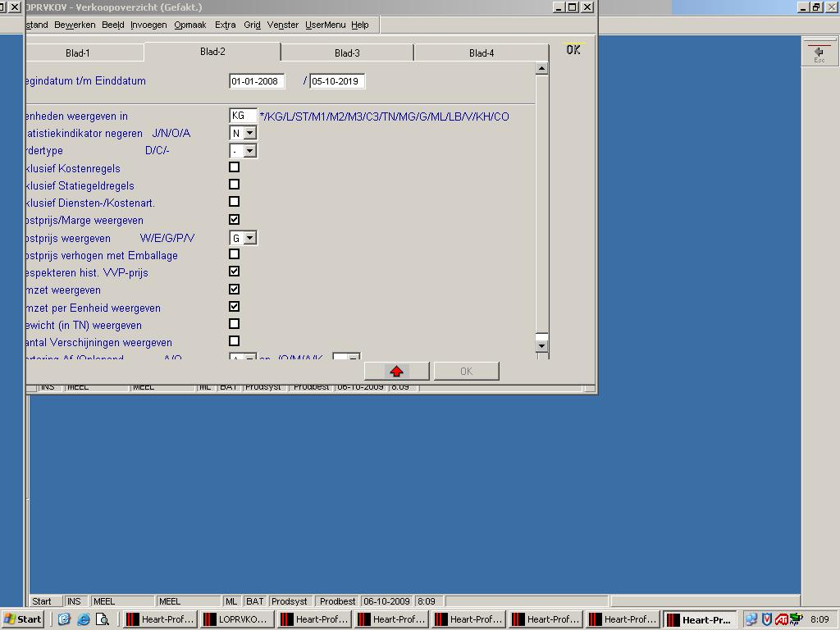The height and width of the screenshot is (630, 840).
Task: Click Prodbest in the bottom status bar
Action: [337, 601]
